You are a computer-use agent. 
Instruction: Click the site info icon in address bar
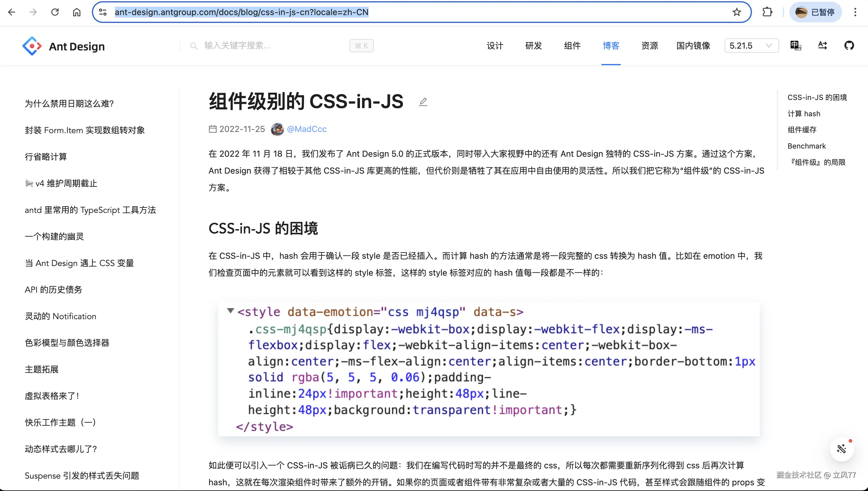(103, 12)
